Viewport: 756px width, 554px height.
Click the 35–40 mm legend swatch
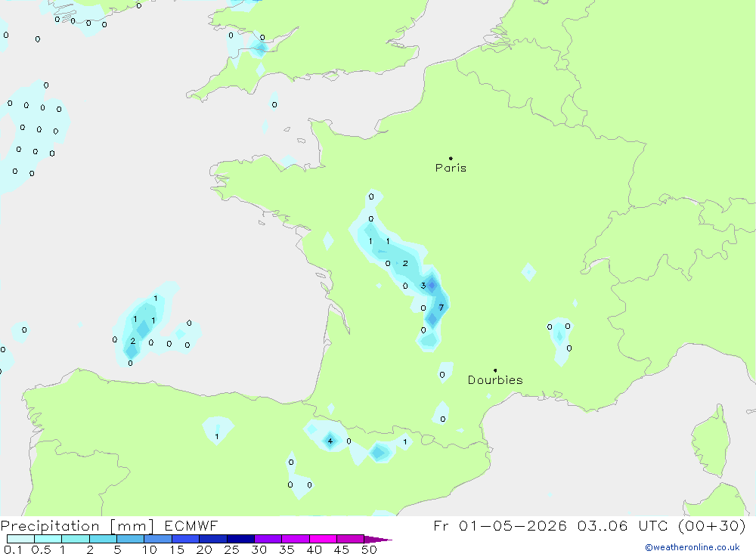[296, 539]
